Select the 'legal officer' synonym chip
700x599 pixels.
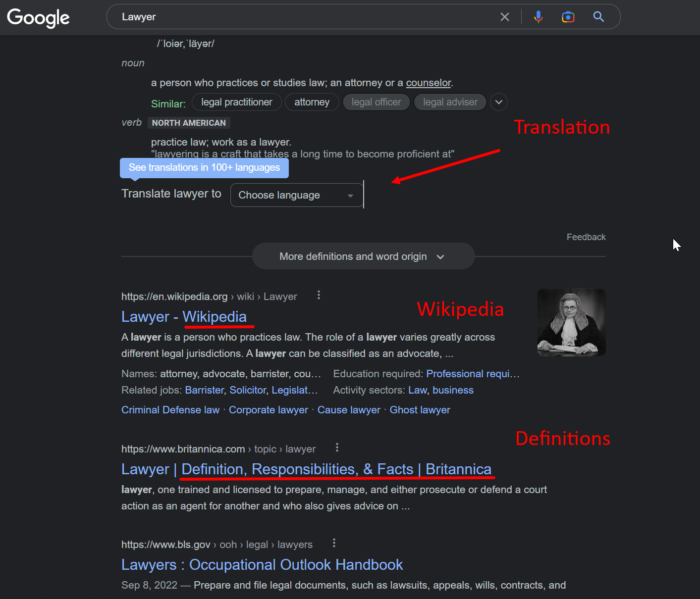point(377,102)
